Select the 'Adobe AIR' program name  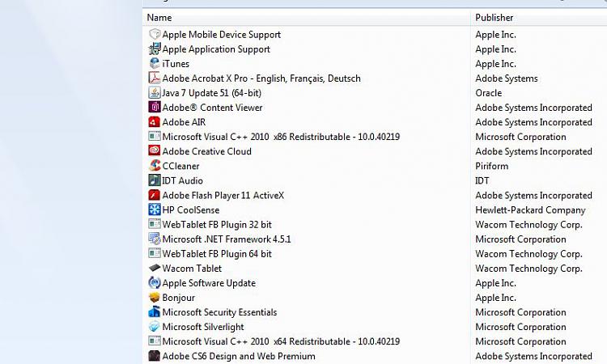[x=184, y=122]
